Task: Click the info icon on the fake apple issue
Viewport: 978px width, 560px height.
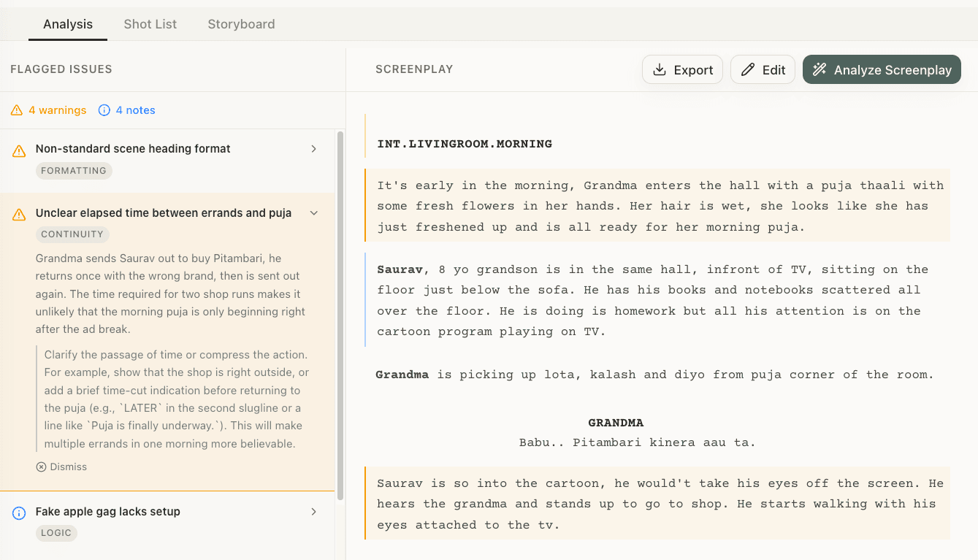Action: (19, 512)
